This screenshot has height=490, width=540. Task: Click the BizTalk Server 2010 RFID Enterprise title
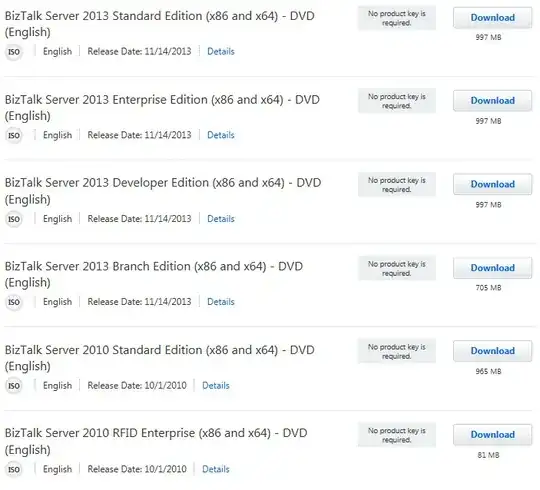tap(156, 441)
